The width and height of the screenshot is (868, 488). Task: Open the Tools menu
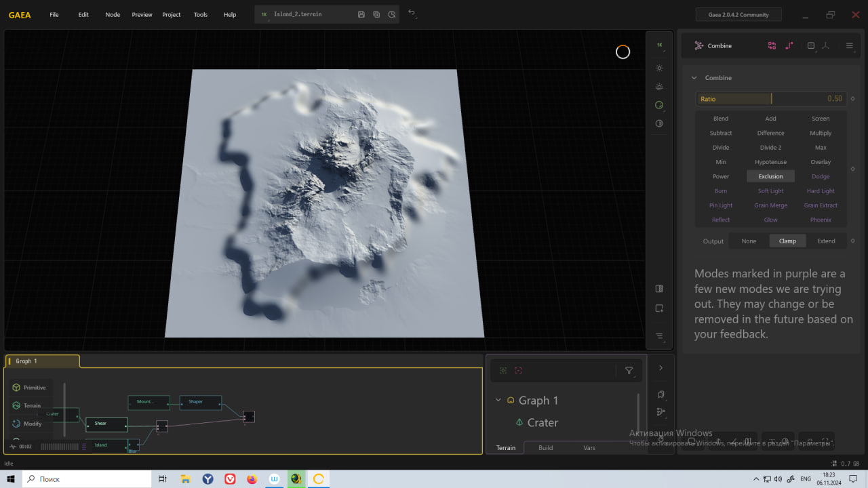point(201,14)
